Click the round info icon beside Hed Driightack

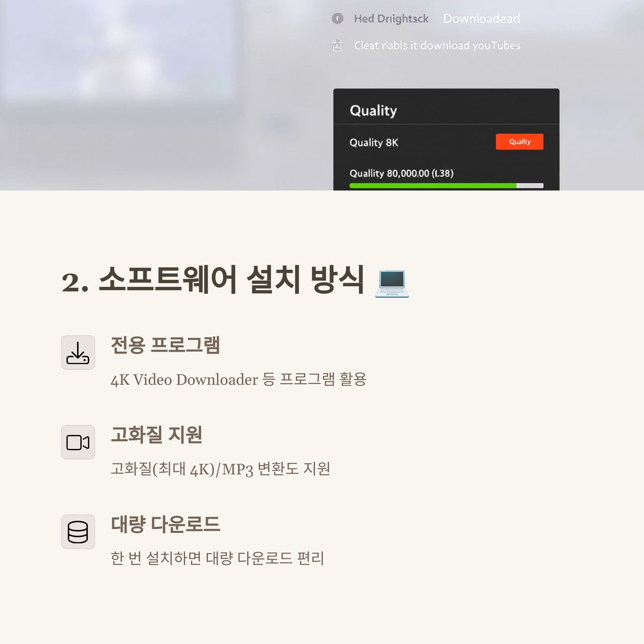[337, 18]
